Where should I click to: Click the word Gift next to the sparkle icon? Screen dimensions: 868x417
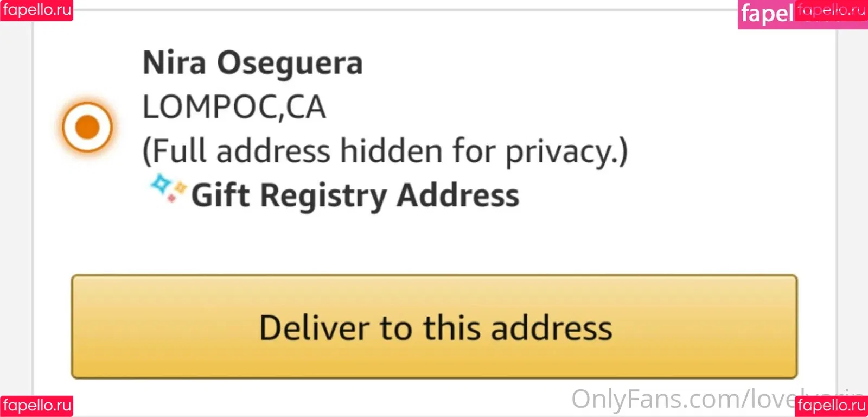pos(220,195)
